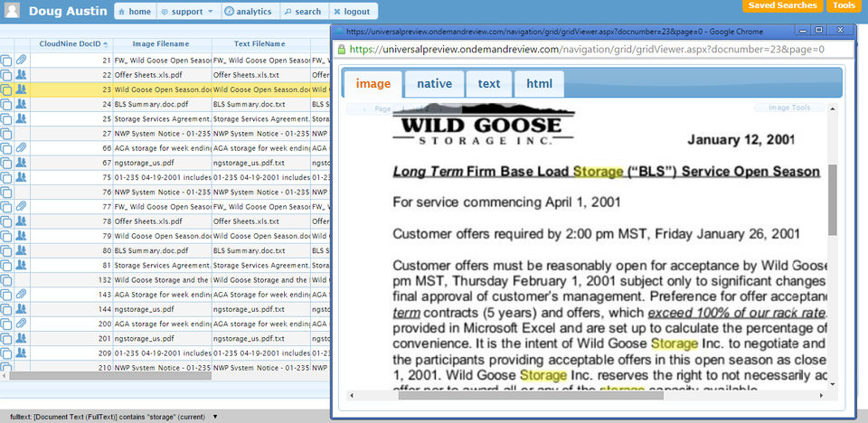The image size is (868, 423).
Task: Open the support dropdown menu
Action: click(187, 11)
